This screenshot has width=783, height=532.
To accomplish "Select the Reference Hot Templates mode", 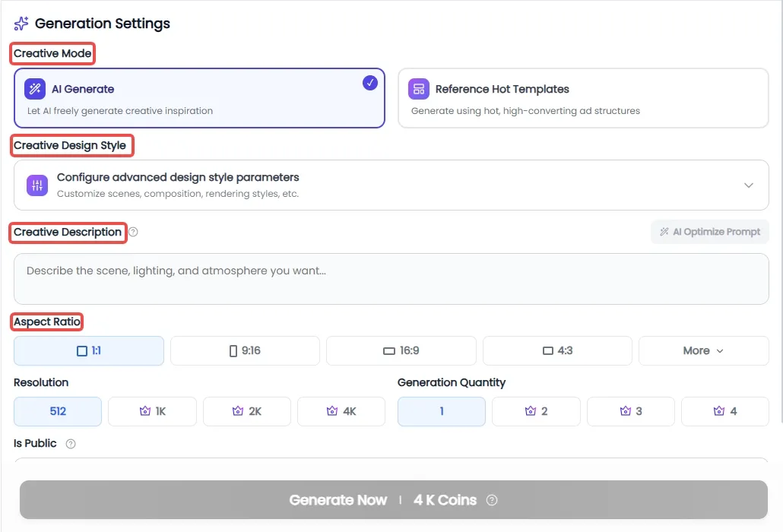I will (x=583, y=98).
